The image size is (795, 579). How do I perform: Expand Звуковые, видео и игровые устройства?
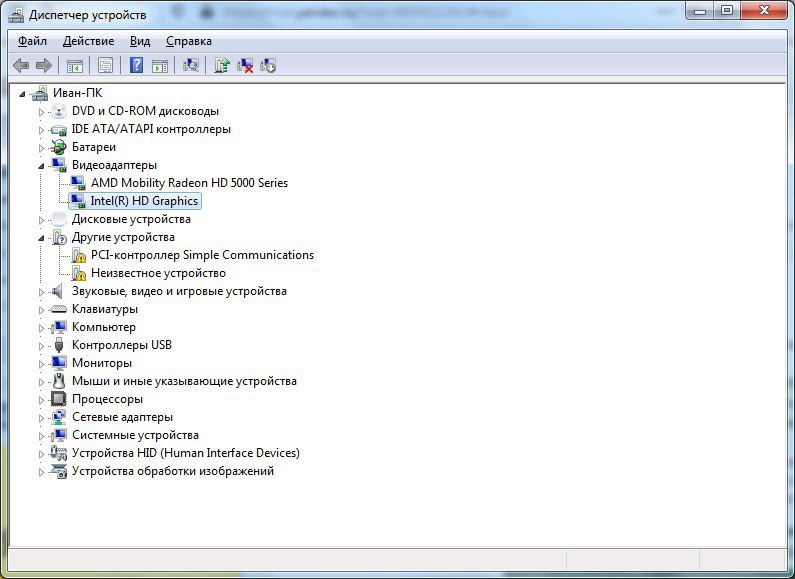tap(42, 292)
